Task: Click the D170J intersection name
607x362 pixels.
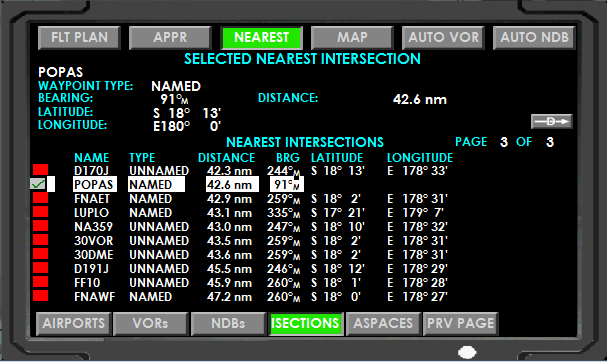Action: 91,171
